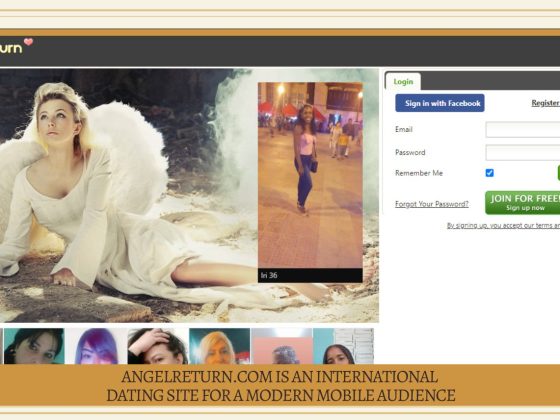This screenshot has height=420, width=560.
Task: Toggle the Remember Me checkbox
Action: [490, 173]
